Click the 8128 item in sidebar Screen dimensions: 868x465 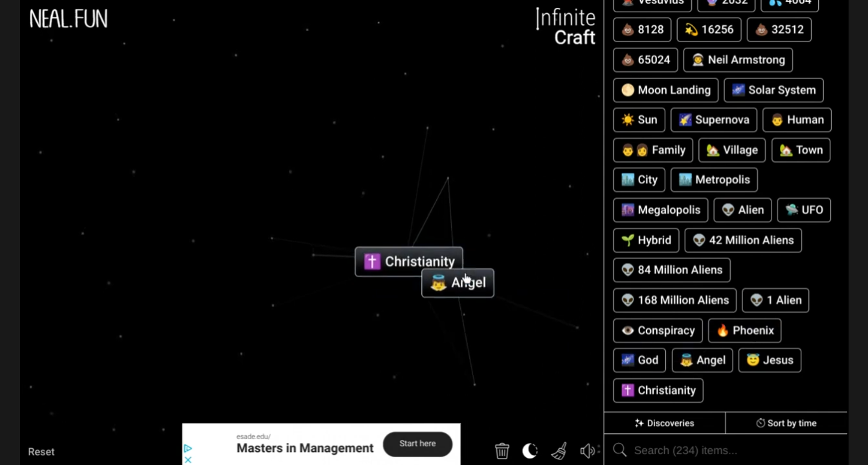642,30
